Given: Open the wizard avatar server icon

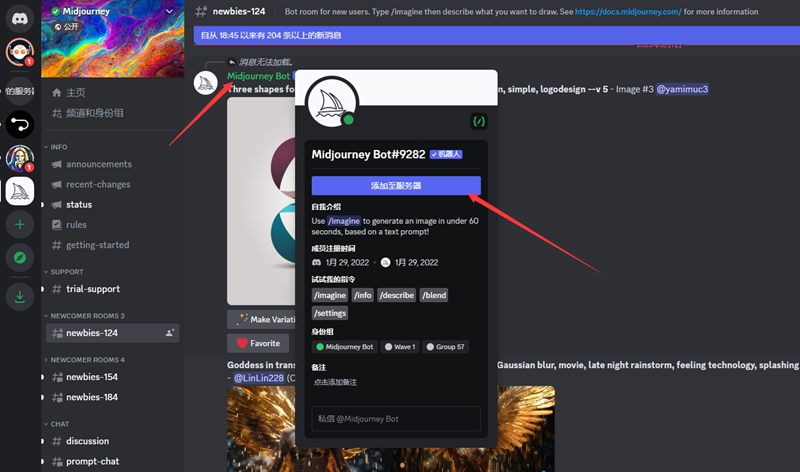Looking at the screenshot, I should (19, 158).
